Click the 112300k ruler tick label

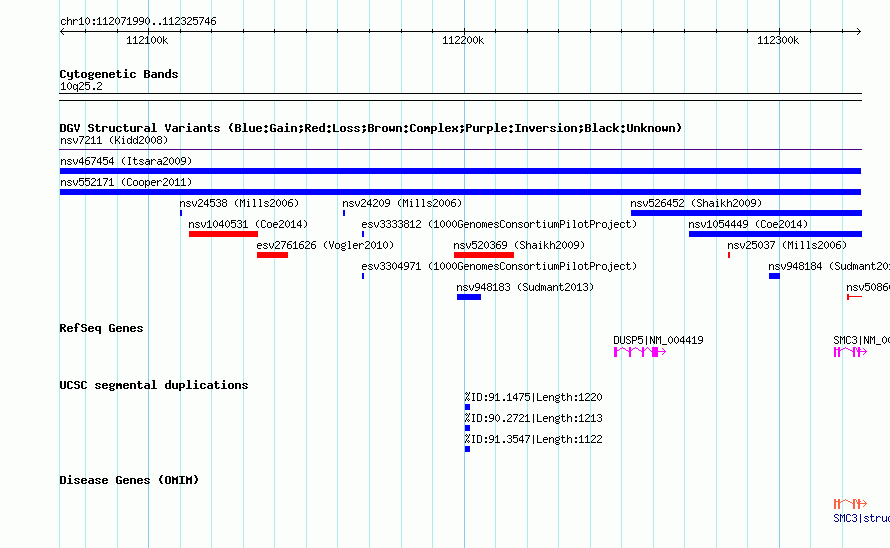[x=778, y=40]
